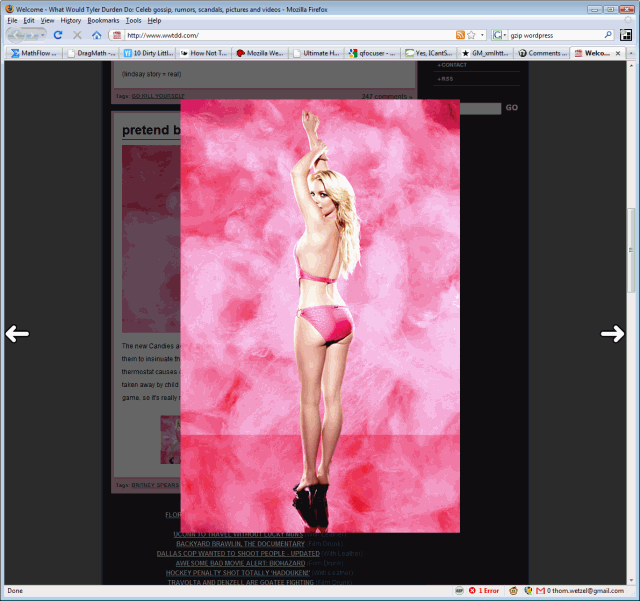Image resolution: width=640 pixels, height=601 pixels.
Task: Open the GO KILL YOURSELF tag link
Action: [158, 96]
